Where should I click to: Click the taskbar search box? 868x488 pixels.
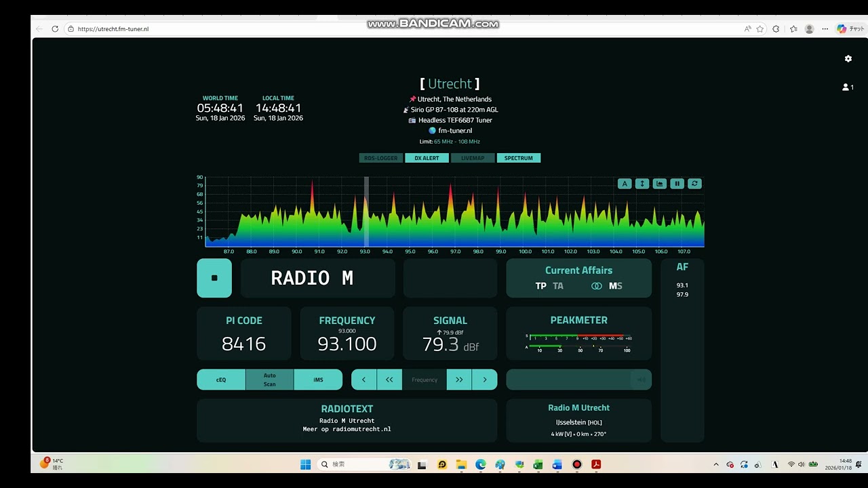pyautogui.click(x=366, y=464)
